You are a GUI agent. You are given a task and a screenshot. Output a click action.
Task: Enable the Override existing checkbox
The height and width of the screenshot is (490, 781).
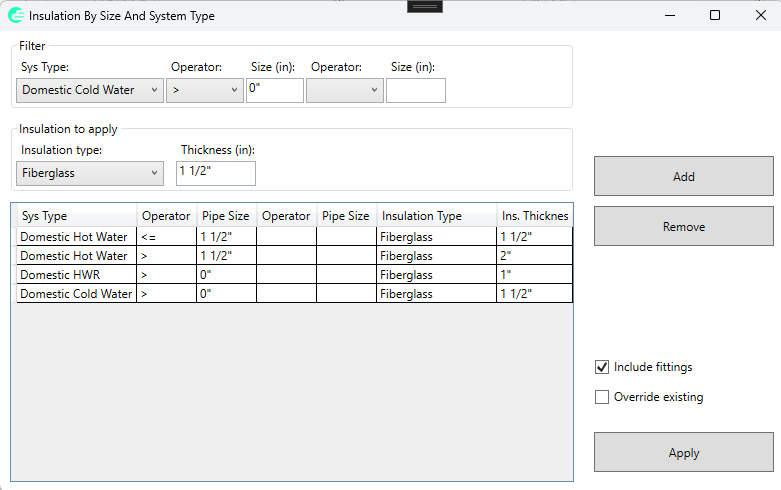click(x=602, y=397)
